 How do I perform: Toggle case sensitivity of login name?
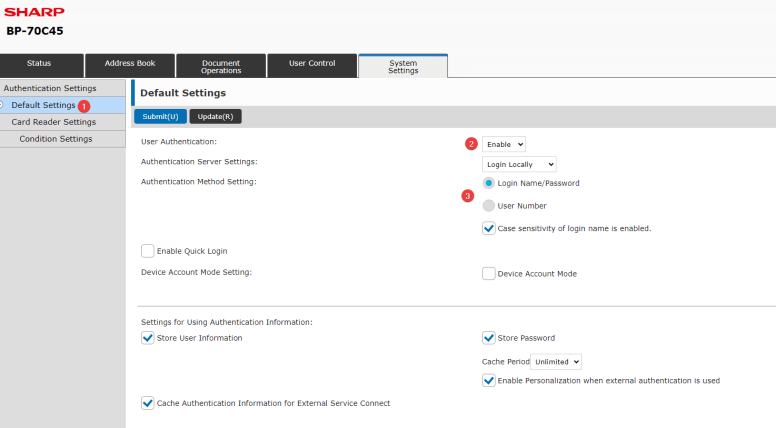click(489, 228)
